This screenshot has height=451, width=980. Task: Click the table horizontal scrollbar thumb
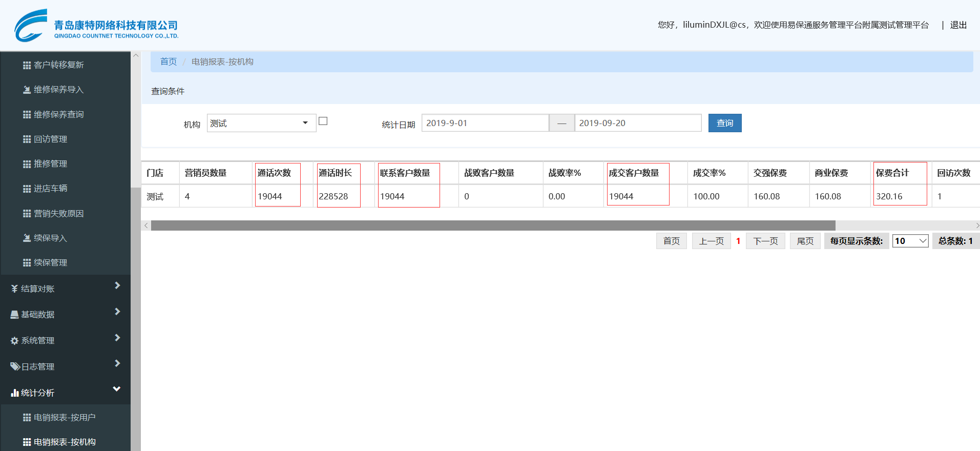[493, 225]
